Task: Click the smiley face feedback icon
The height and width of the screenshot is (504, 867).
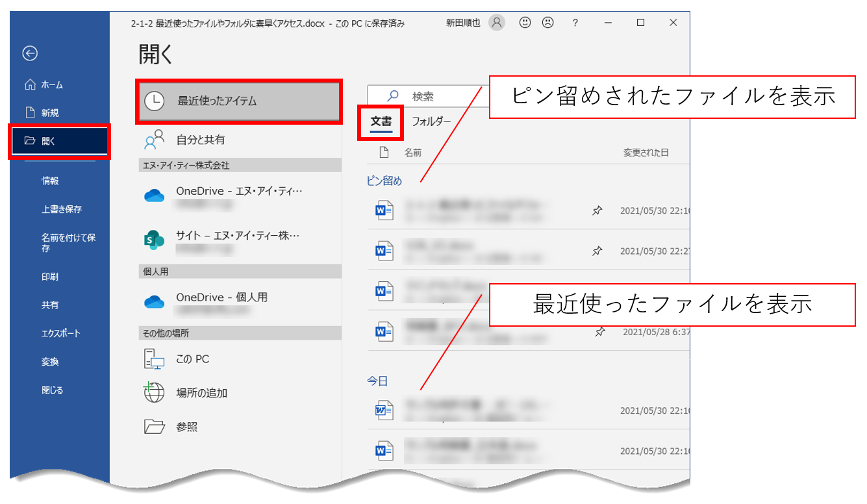Action: tap(525, 23)
